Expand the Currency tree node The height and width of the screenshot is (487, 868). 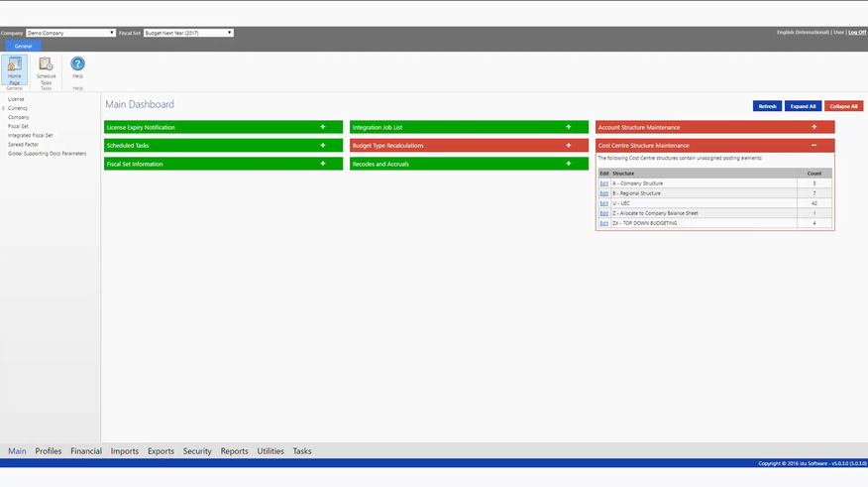[4, 108]
